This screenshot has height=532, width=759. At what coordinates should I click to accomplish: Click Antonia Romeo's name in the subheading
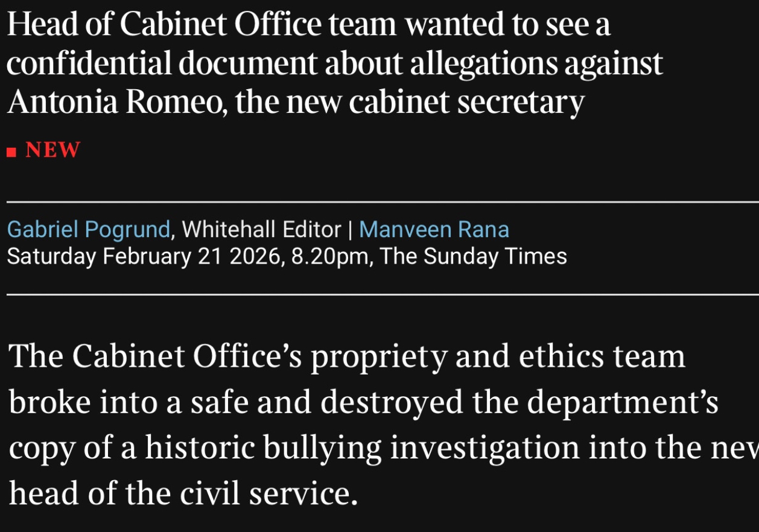[x=113, y=103]
